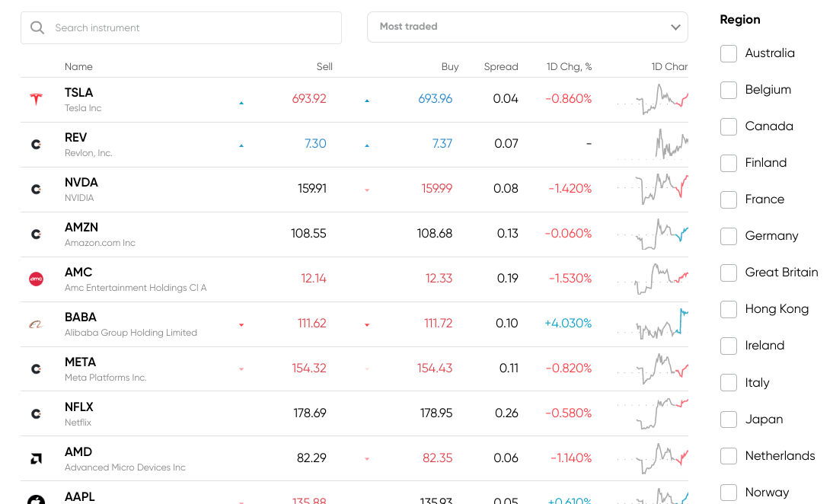833x504 pixels.
Task: Click BABA sell price 111.62
Action: pos(311,324)
